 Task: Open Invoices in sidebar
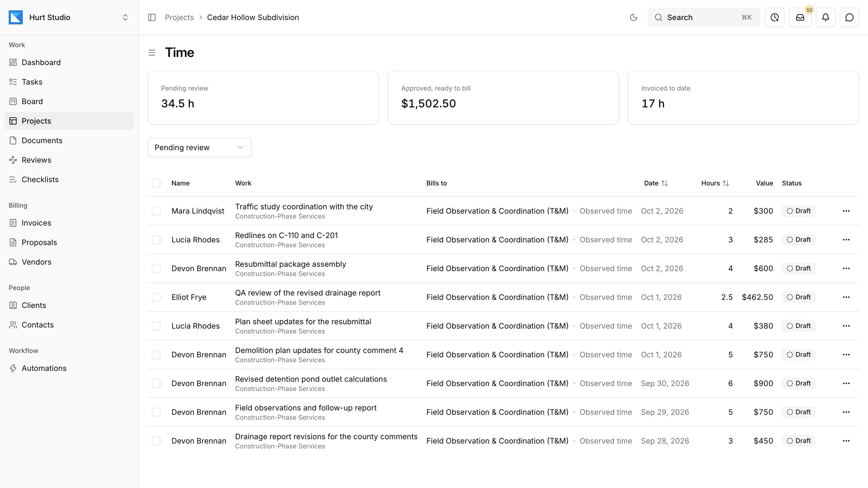pos(69,223)
